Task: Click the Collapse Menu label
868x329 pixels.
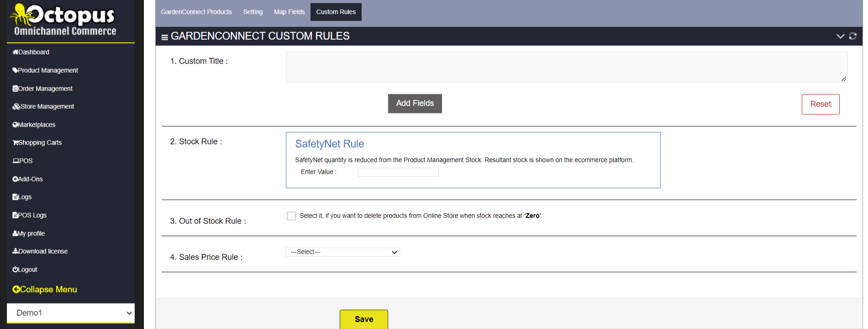Action: [48, 289]
